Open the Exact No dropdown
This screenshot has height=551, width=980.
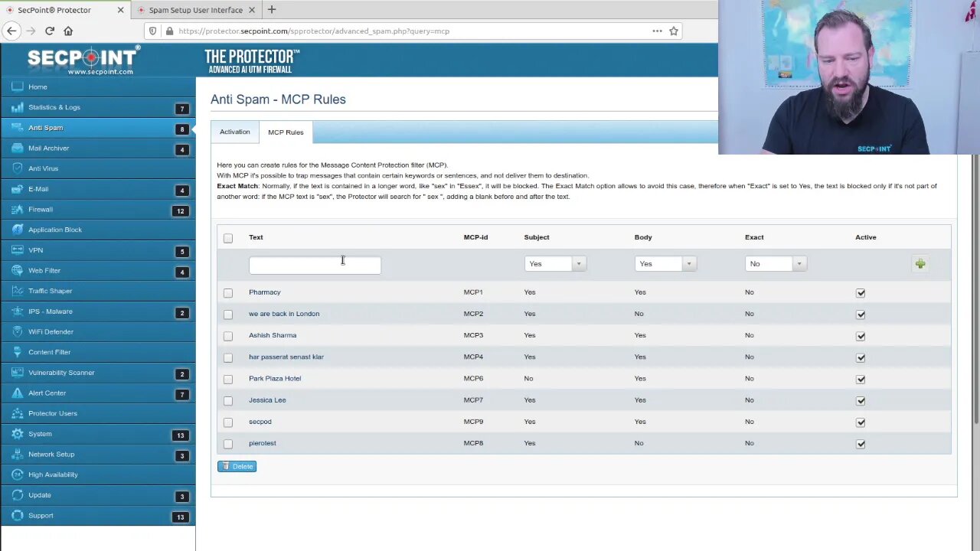[776, 263]
